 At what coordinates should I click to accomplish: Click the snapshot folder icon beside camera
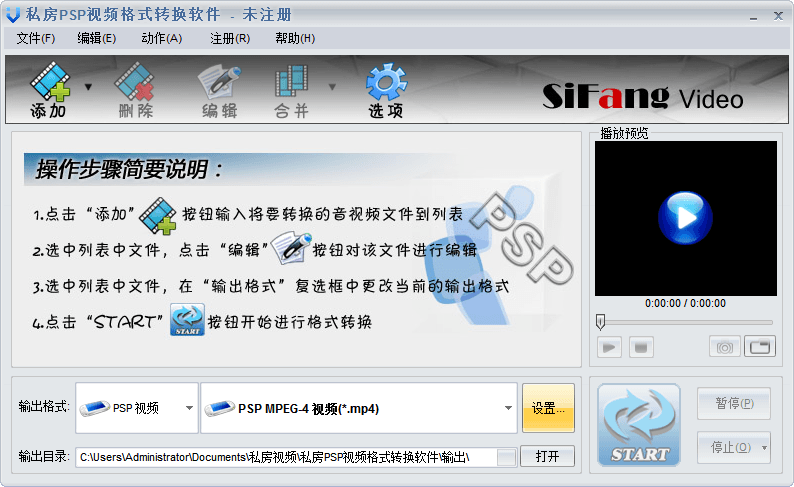click(761, 347)
